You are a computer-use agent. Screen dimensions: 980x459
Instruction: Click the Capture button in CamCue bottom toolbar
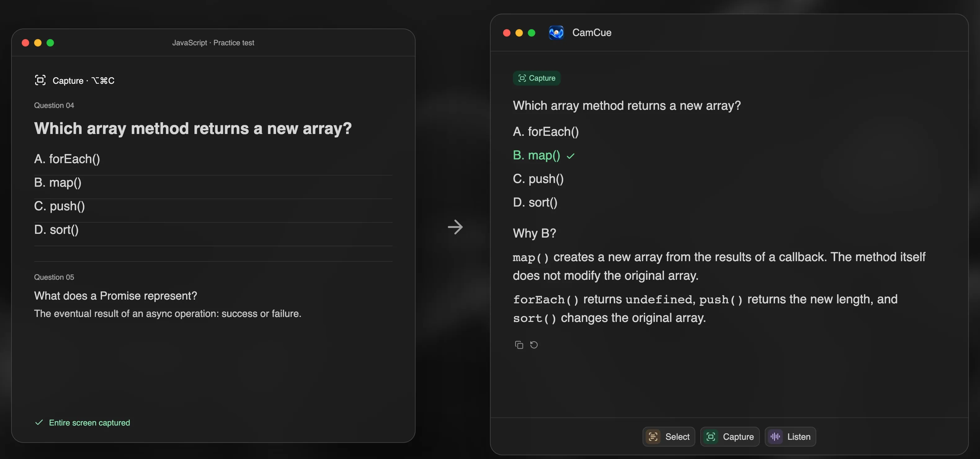(x=729, y=436)
